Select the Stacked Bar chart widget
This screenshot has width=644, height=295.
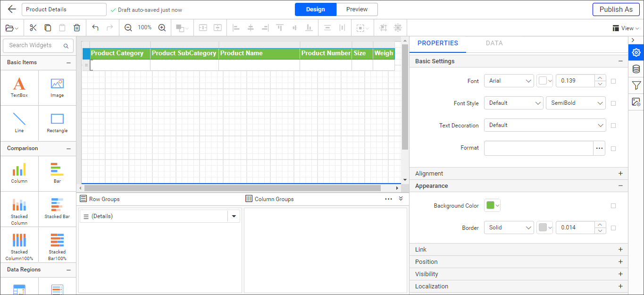click(x=57, y=209)
